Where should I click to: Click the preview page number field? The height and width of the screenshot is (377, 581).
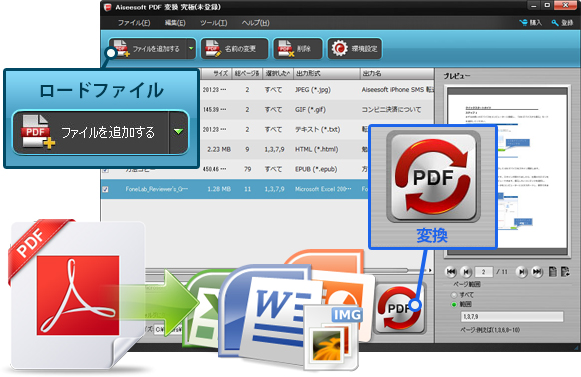pyautogui.click(x=484, y=272)
